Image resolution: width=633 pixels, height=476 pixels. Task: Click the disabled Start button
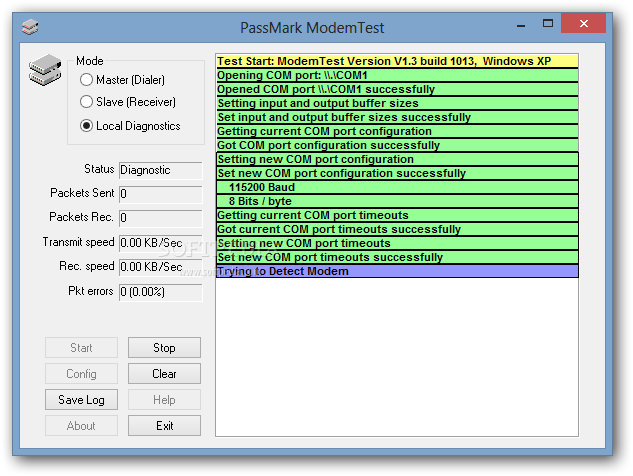tap(82, 348)
